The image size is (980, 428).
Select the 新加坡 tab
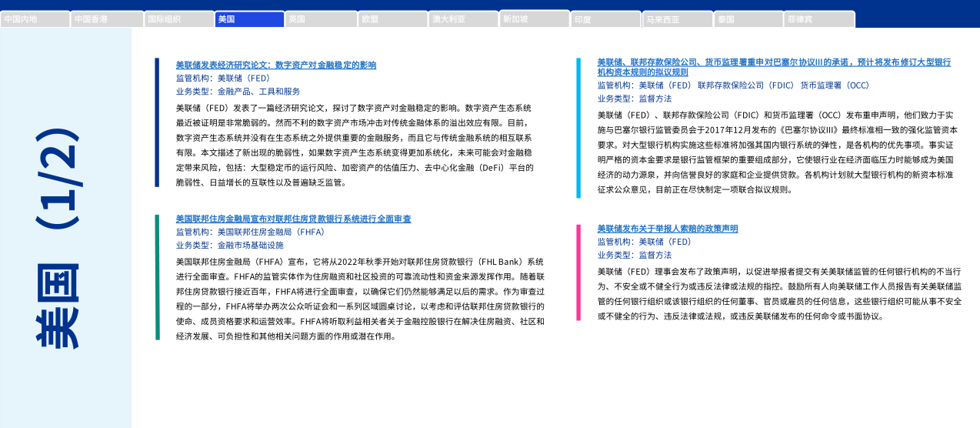534,19
